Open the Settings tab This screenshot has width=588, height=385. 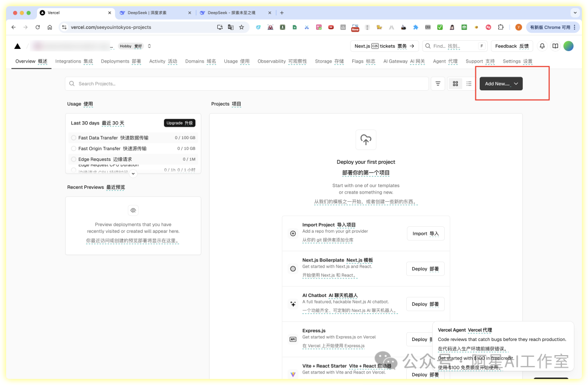point(518,61)
